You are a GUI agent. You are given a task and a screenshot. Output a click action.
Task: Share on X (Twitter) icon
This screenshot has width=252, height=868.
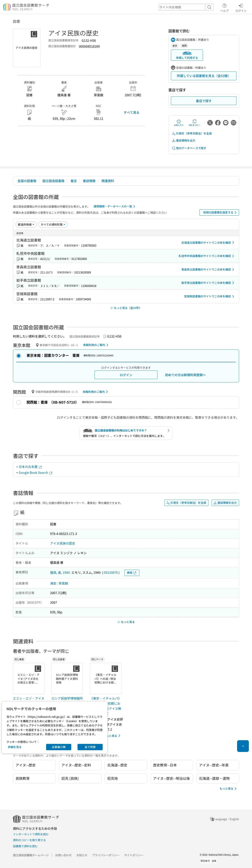pyautogui.click(x=210, y=123)
